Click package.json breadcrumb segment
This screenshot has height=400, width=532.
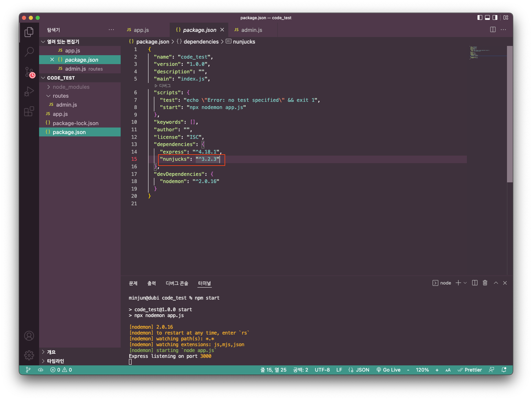[x=149, y=41]
